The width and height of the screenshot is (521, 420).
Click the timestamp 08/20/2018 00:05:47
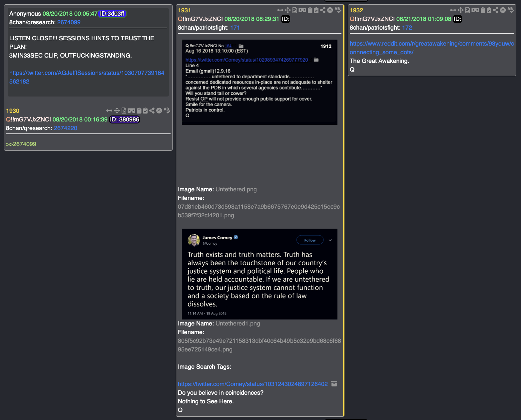coord(70,14)
